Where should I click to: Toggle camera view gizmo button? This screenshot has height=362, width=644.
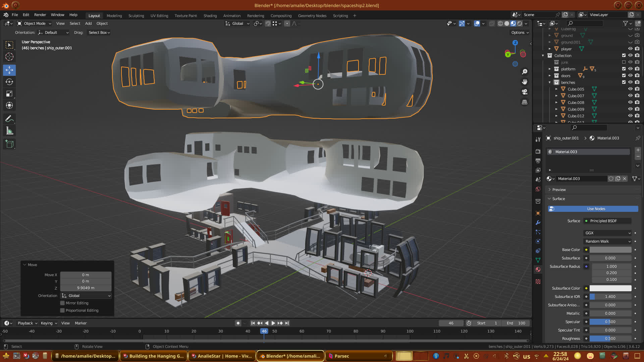(x=525, y=92)
